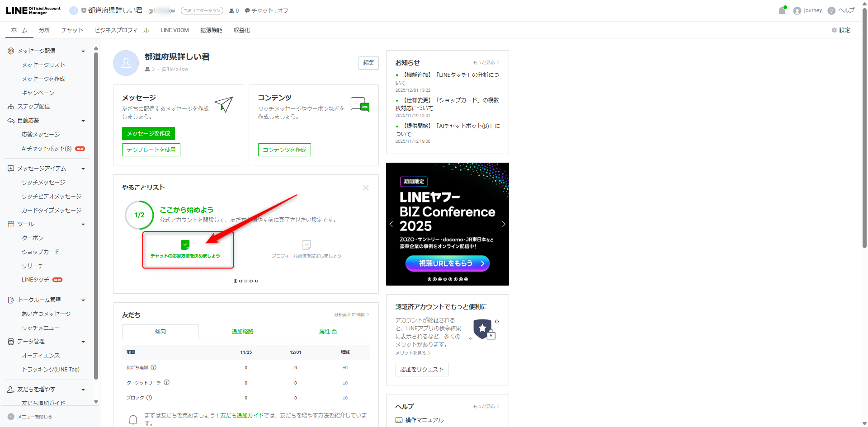
Task: Select the first banner carousel dot
Action: [x=429, y=279]
